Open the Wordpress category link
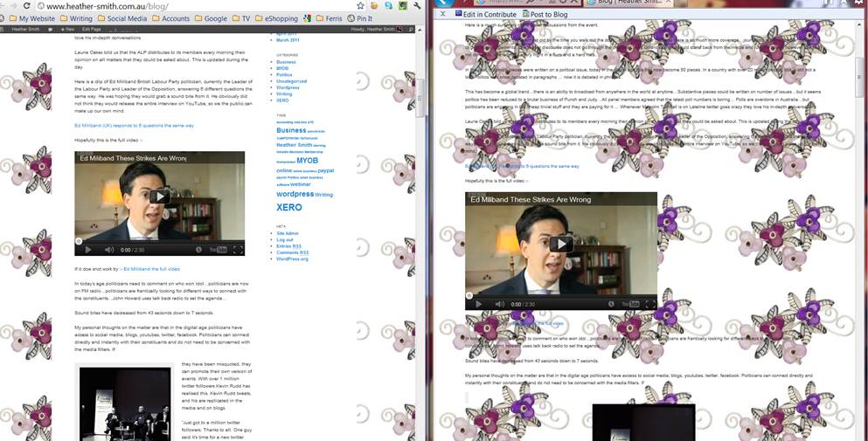Image resolution: width=868 pixels, height=441 pixels. coord(288,87)
